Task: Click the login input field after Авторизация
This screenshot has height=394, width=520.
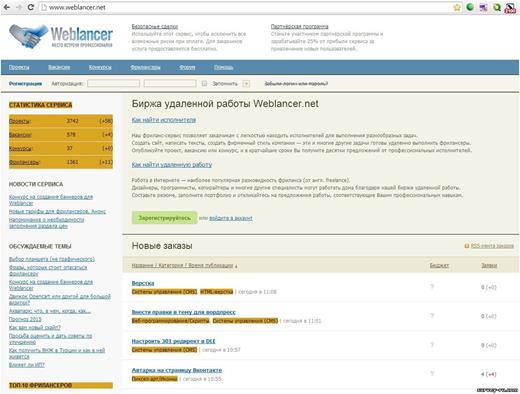Action: click(x=113, y=84)
